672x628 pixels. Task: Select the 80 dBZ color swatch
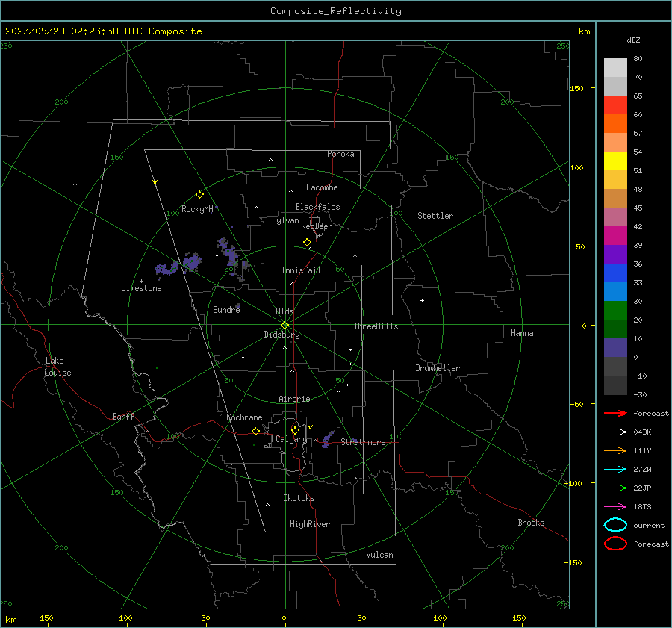615,67
